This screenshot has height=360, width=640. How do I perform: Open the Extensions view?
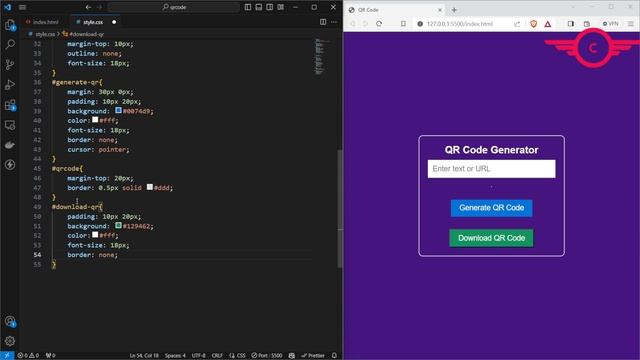tap(10, 105)
